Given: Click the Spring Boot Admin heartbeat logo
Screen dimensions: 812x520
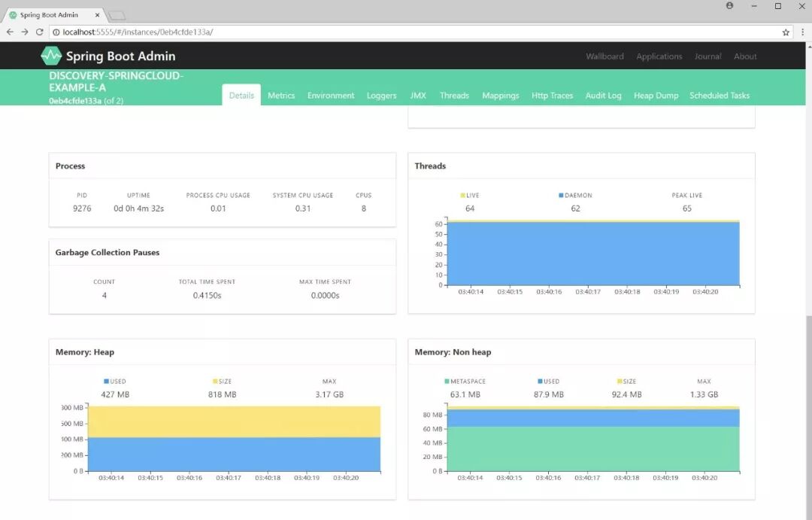Looking at the screenshot, I should (51, 56).
